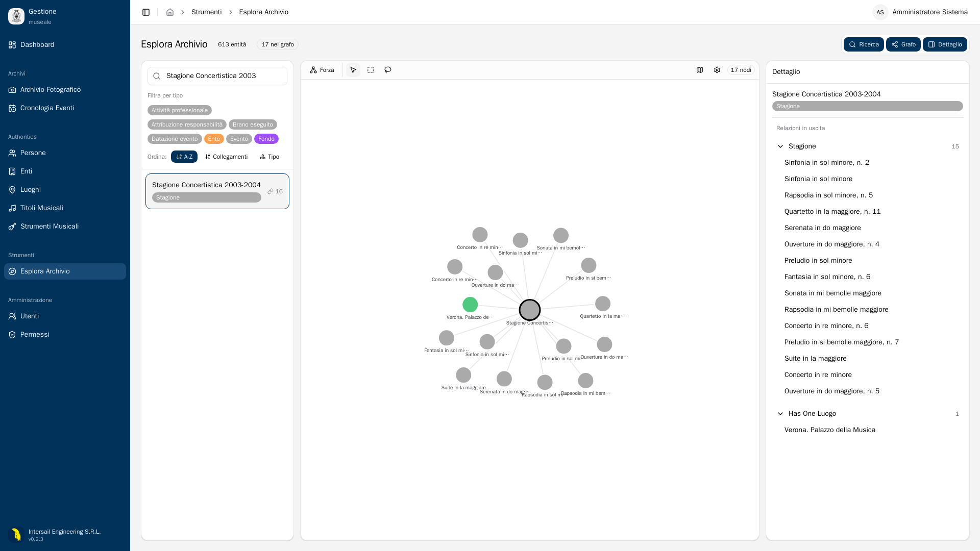The width and height of the screenshot is (980, 551).
Task: Toggle the sidebar collapse icon
Action: [x=146, y=12]
